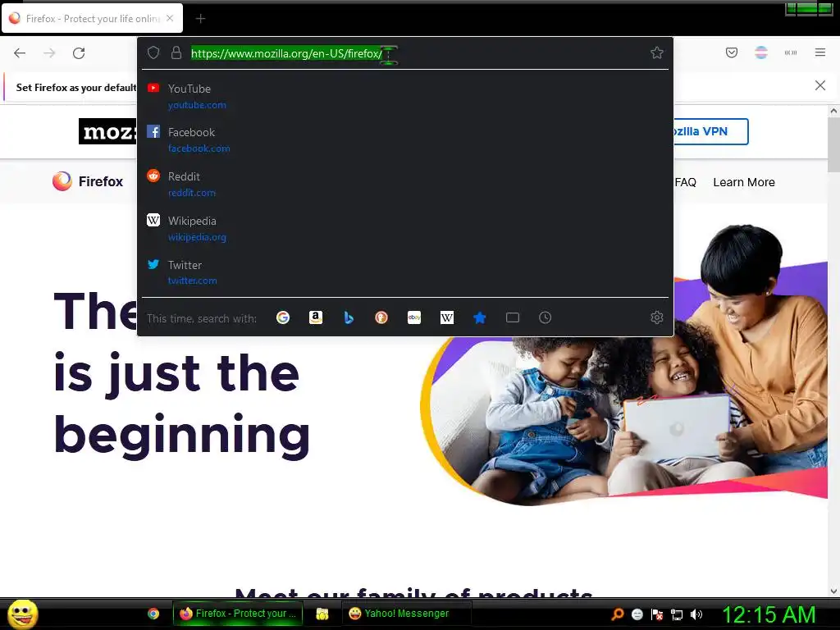Screen dimensions: 840x630
Task: Click the page scrollbar thumb
Action: tap(833, 144)
